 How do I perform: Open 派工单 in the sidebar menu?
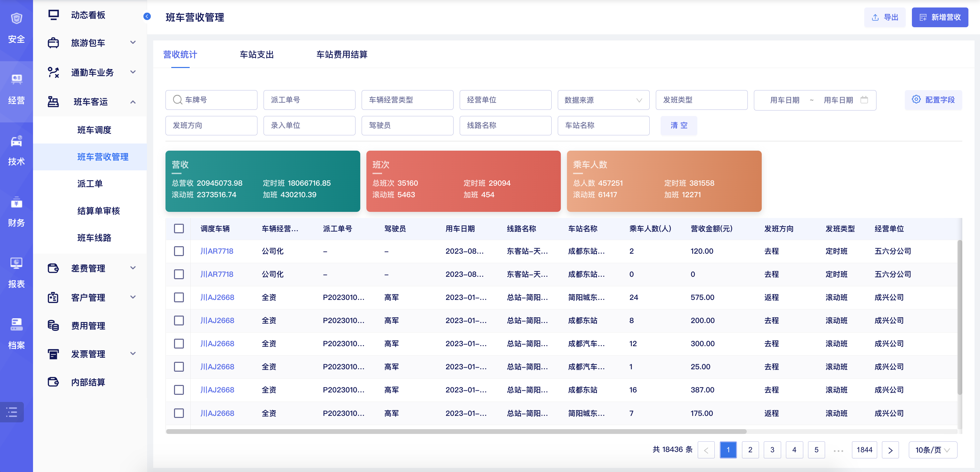pyautogui.click(x=90, y=184)
